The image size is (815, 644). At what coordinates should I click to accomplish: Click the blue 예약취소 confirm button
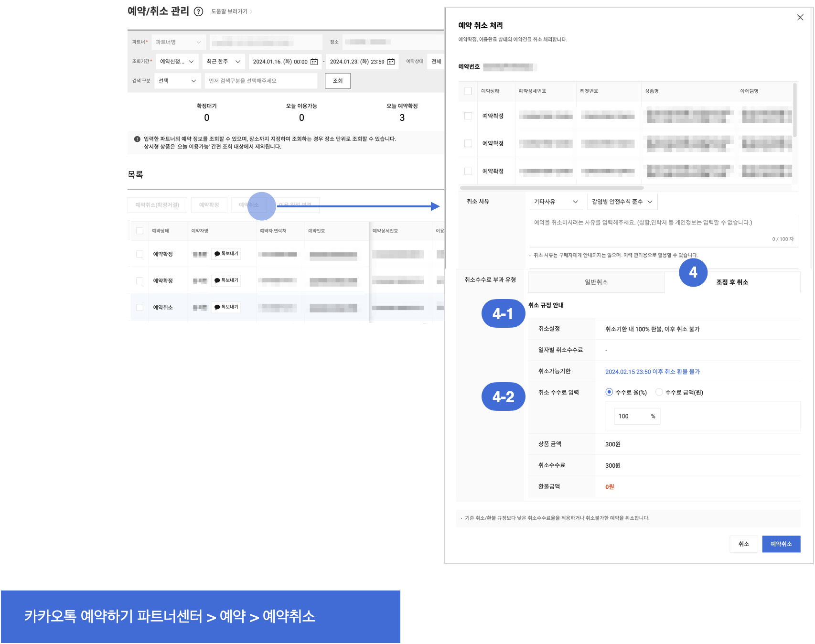point(781,544)
